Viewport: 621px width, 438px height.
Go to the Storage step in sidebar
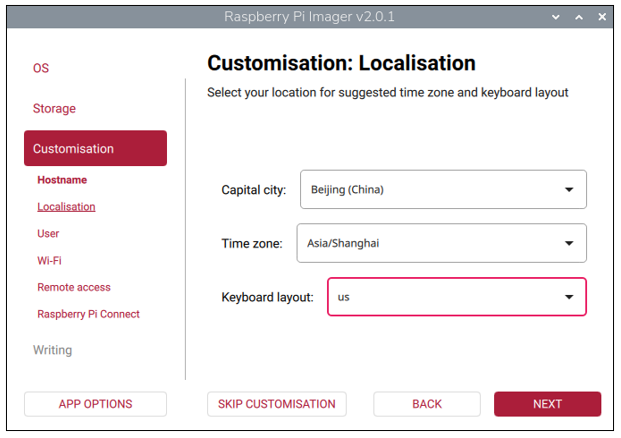point(54,109)
